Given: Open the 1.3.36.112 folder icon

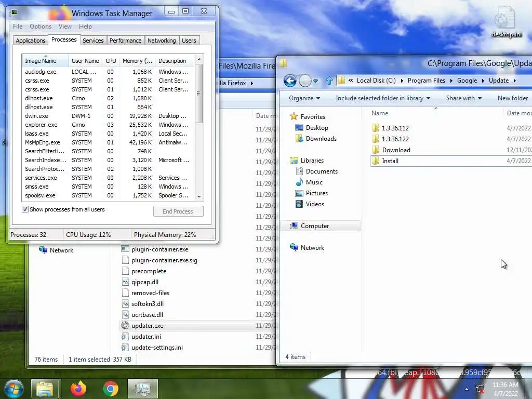Looking at the screenshot, I should tap(376, 128).
